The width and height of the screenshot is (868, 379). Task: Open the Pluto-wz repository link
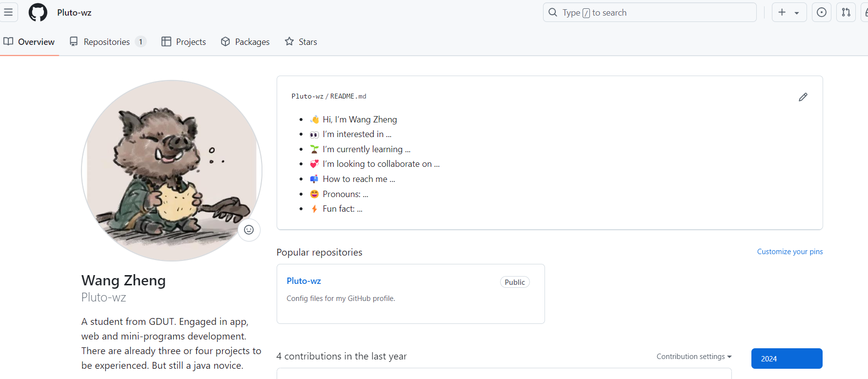[303, 281]
